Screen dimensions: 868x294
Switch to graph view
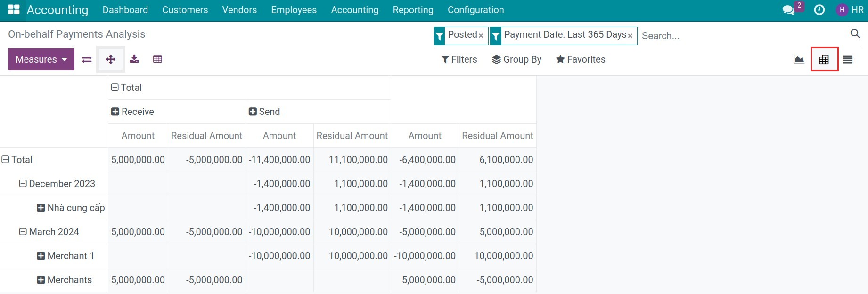799,59
